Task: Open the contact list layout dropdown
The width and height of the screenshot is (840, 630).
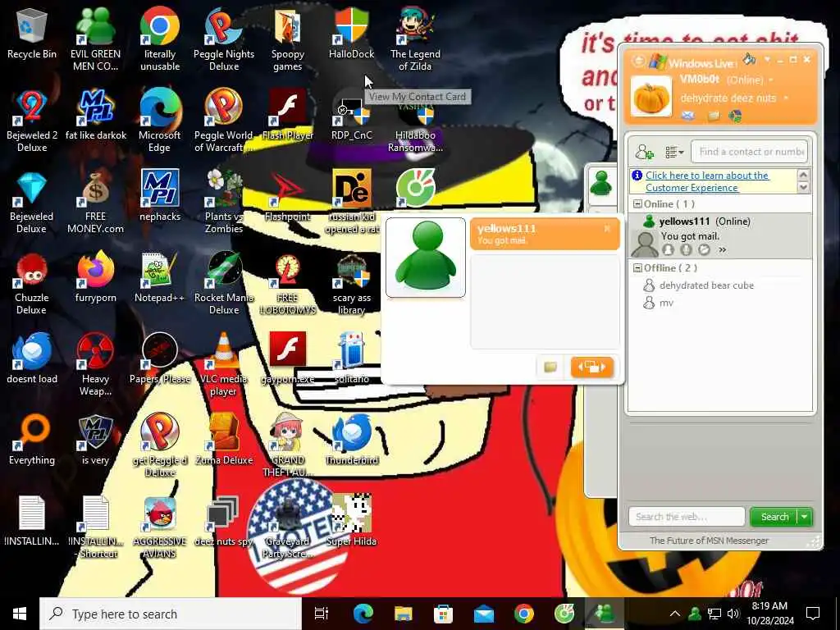Action: click(x=674, y=152)
